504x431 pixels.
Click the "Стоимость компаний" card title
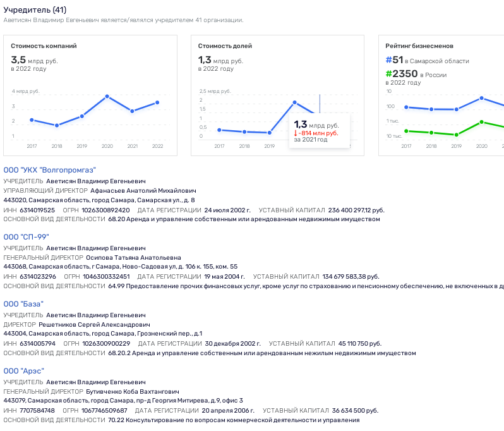coord(44,46)
